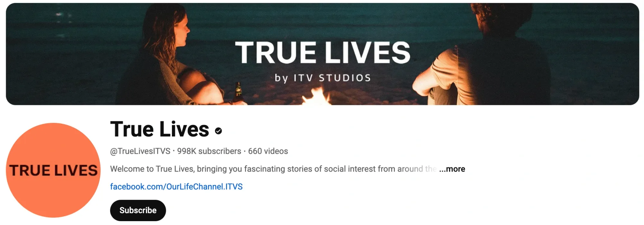Select the True Lives channel name heading
Screen dimensions: 644x225
[160, 129]
